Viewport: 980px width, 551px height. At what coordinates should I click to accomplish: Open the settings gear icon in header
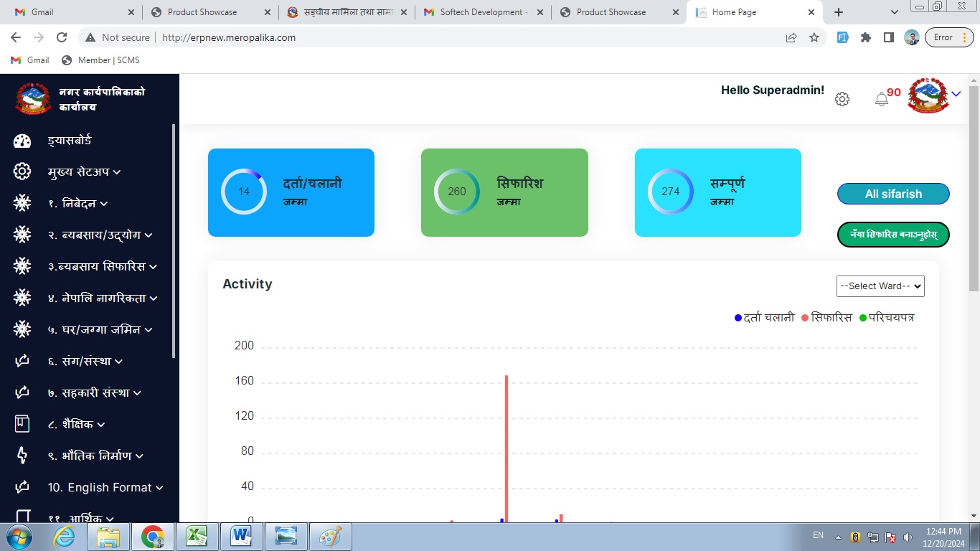click(842, 100)
